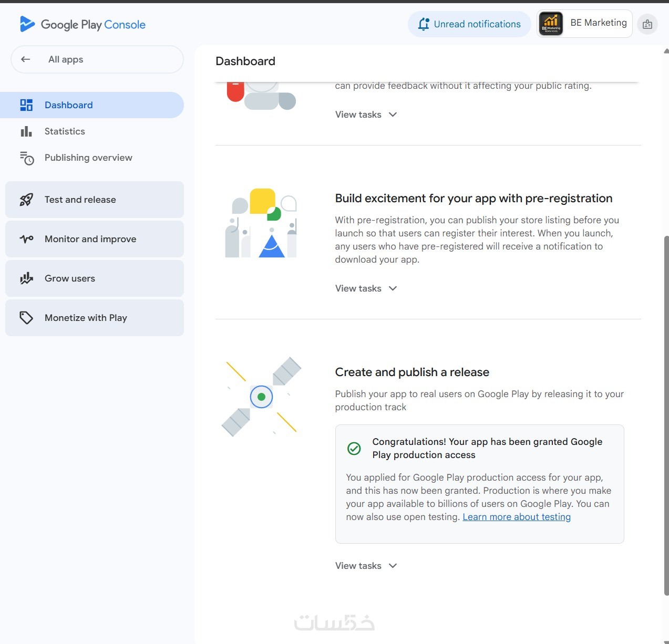Click the Google Play Console logo icon
The image size is (669, 644).
coord(27,24)
